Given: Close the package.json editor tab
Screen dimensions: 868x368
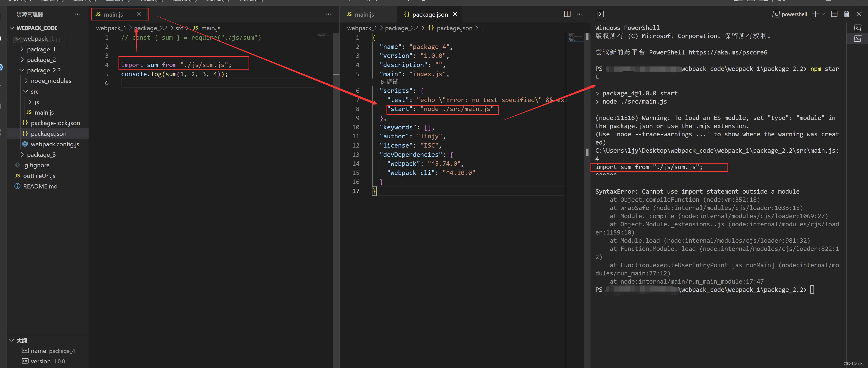Looking at the screenshot, I should (455, 14).
